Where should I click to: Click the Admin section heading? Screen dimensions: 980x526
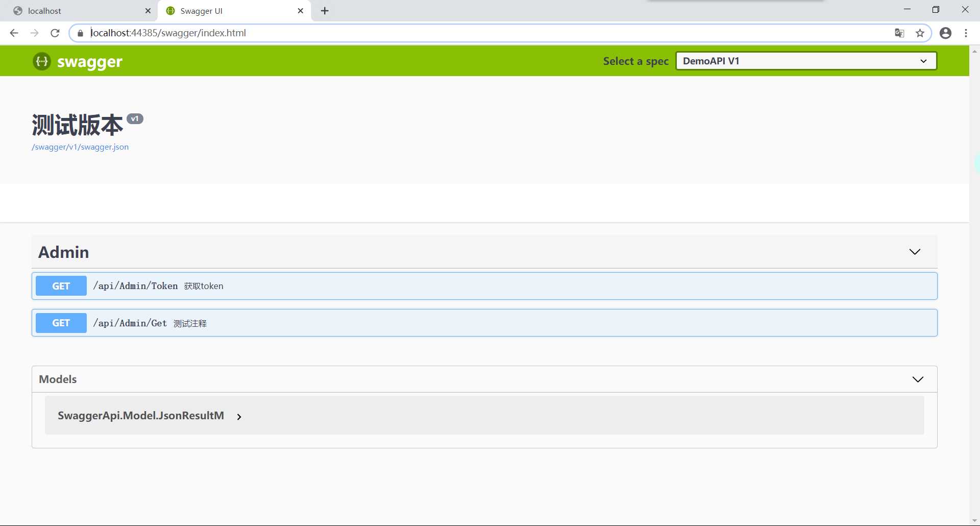pos(64,252)
